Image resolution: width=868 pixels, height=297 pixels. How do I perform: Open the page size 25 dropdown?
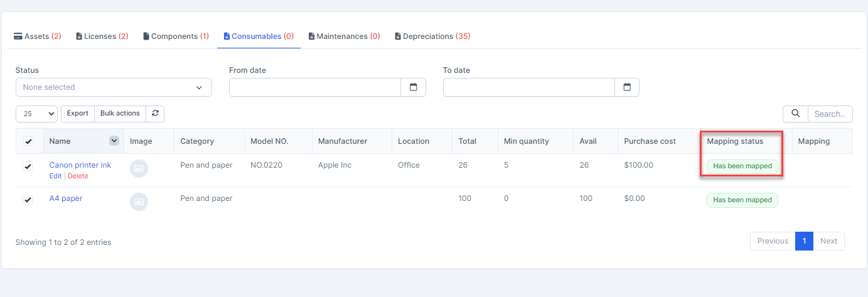(x=36, y=114)
